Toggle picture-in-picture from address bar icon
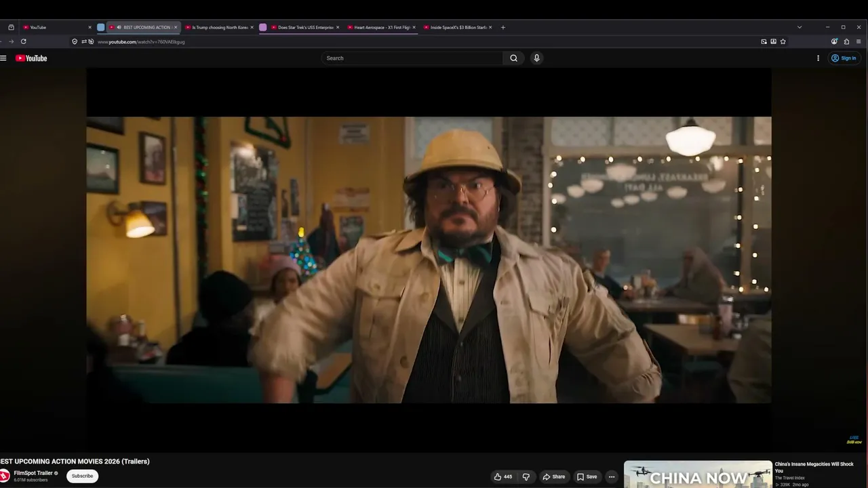The image size is (868, 488). pyautogui.click(x=764, y=41)
